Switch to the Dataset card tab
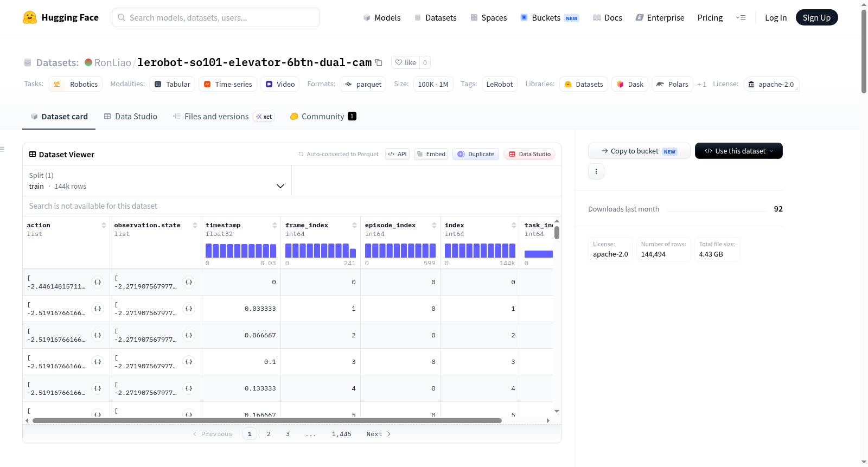 point(59,116)
